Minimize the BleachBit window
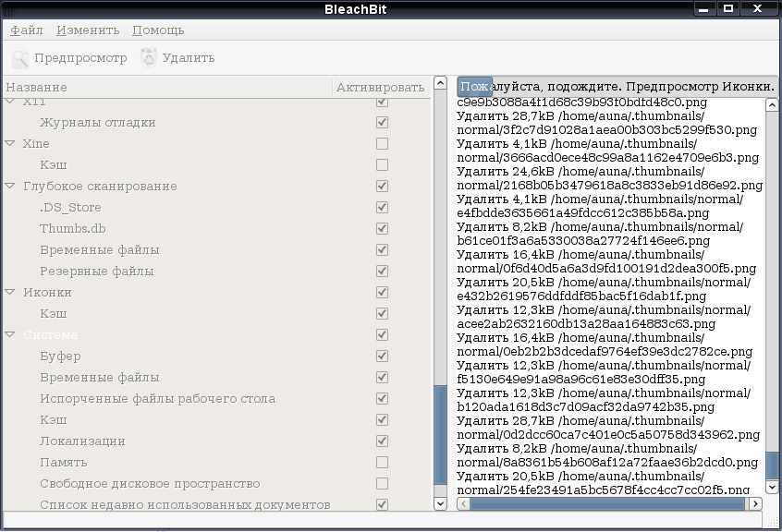Screen dimensions: 782x532 click(x=703, y=8)
